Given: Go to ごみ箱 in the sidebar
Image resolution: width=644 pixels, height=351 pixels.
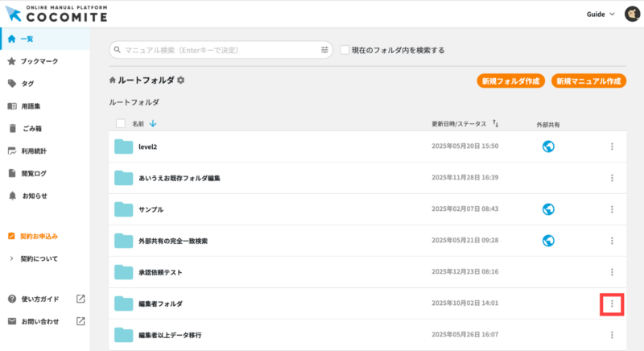Looking at the screenshot, I should (x=33, y=128).
